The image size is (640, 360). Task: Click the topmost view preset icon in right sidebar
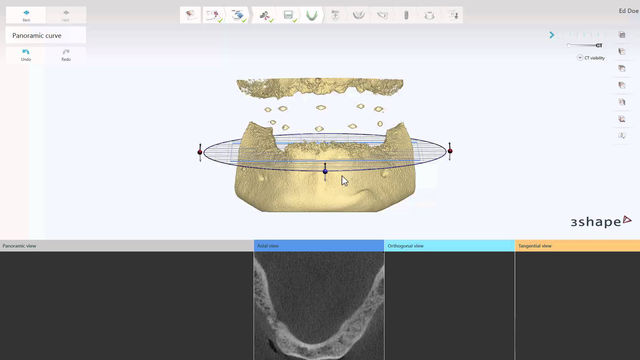[x=622, y=35]
